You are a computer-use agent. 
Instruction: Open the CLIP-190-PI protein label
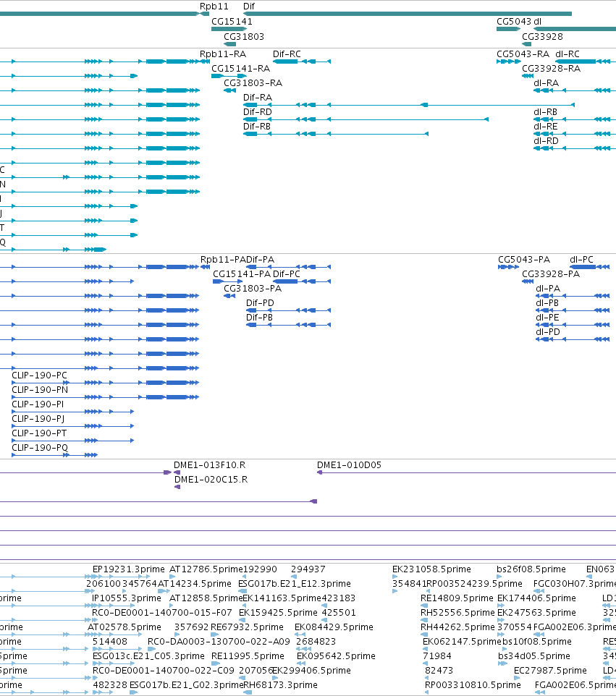tap(38, 404)
